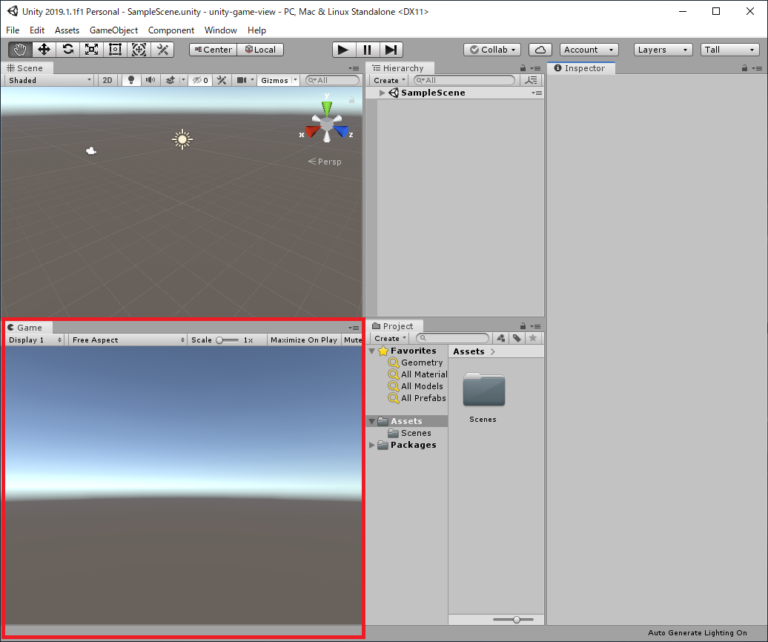Click the red X axis on gizmo
768x642 pixels.
[312, 131]
